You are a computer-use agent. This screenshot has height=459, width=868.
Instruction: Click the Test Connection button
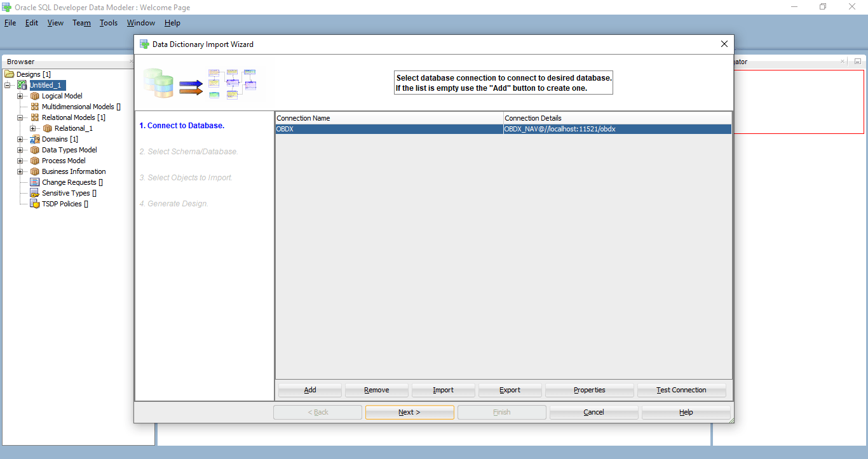click(x=682, y=390)
